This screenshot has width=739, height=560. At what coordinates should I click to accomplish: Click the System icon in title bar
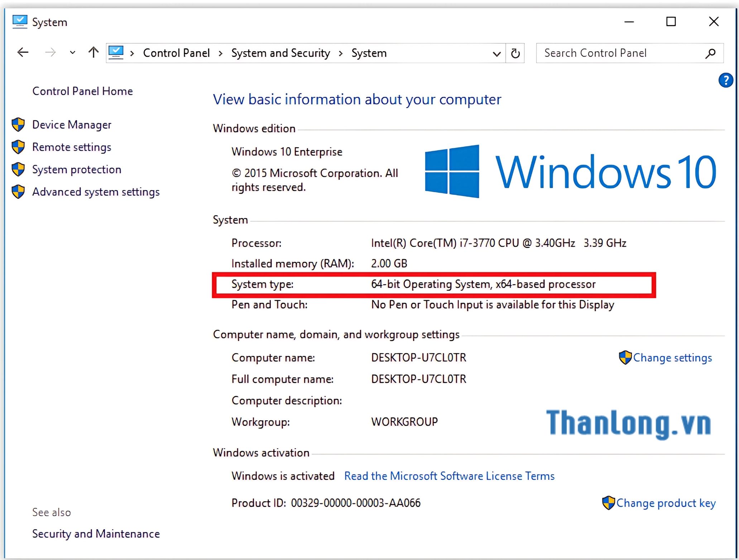(x=20, y=22)
